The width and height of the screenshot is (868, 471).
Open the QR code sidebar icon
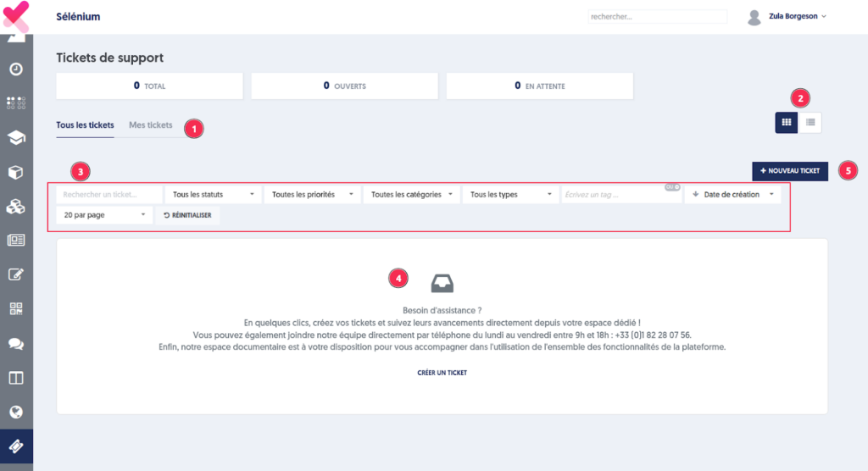(16, 308)
